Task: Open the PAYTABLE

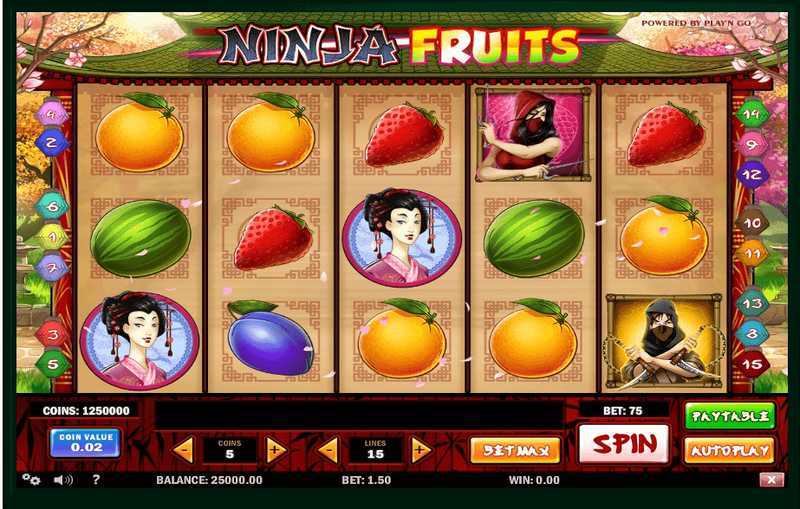Action: 730,416
